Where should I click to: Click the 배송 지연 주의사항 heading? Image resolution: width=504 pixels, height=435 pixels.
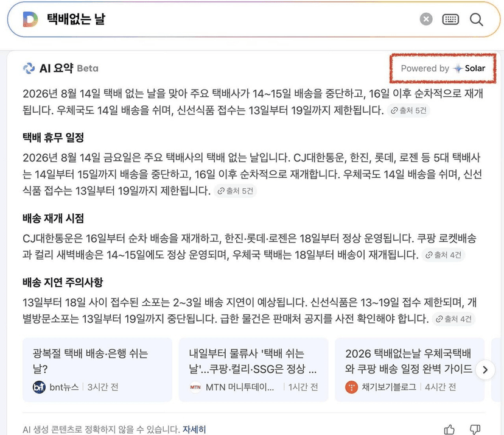63,283
